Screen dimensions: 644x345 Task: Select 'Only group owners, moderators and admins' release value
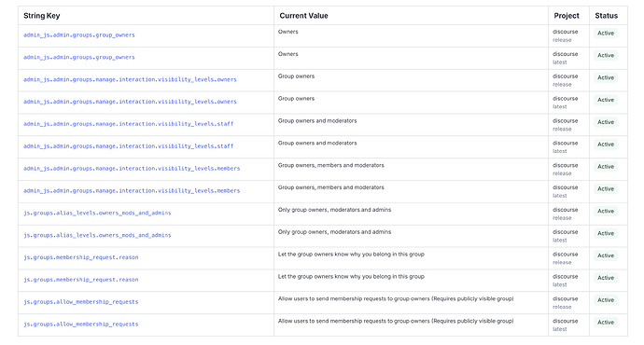tap(334, 209)
